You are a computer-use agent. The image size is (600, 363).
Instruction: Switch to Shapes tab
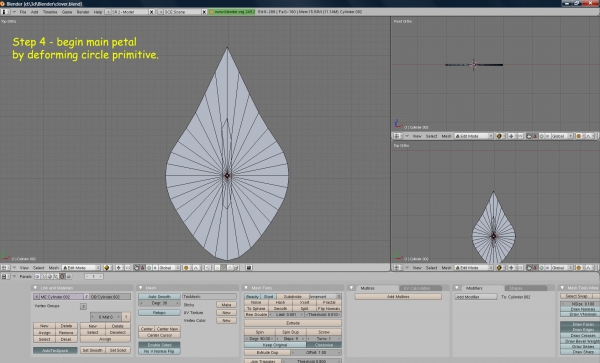click(x=515, y=288)
